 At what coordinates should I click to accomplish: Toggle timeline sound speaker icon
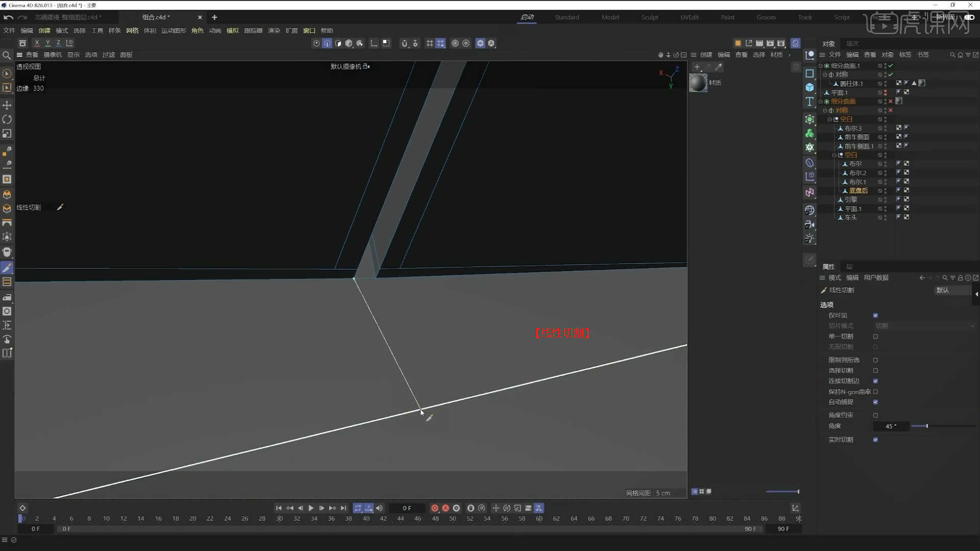click(379, 508)
